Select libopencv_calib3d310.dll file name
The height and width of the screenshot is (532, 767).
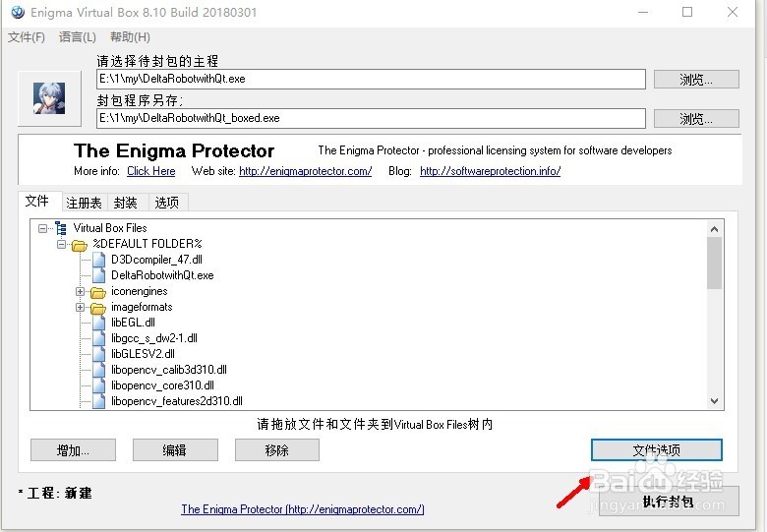pyautogui.click(x=169, y=370)
